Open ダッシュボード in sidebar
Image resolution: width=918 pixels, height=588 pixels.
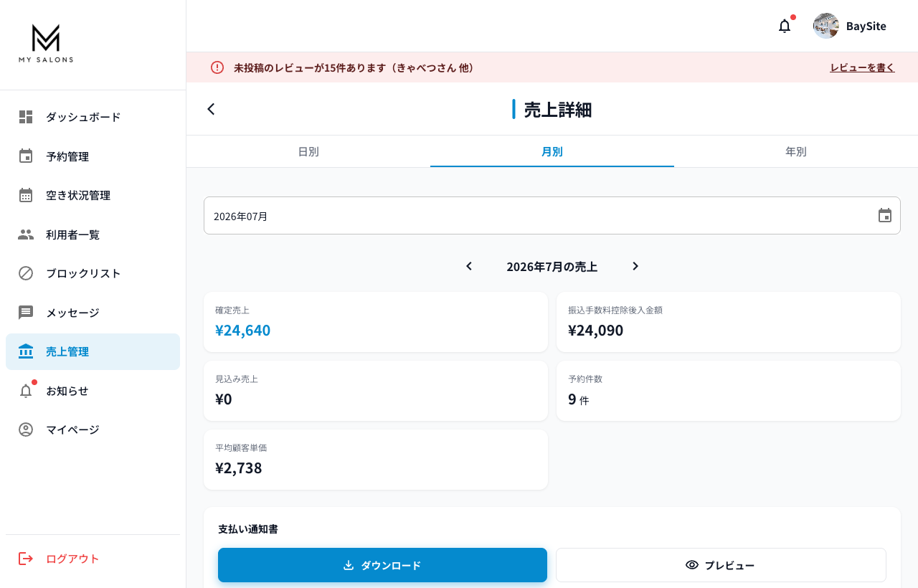pos(93,117)
